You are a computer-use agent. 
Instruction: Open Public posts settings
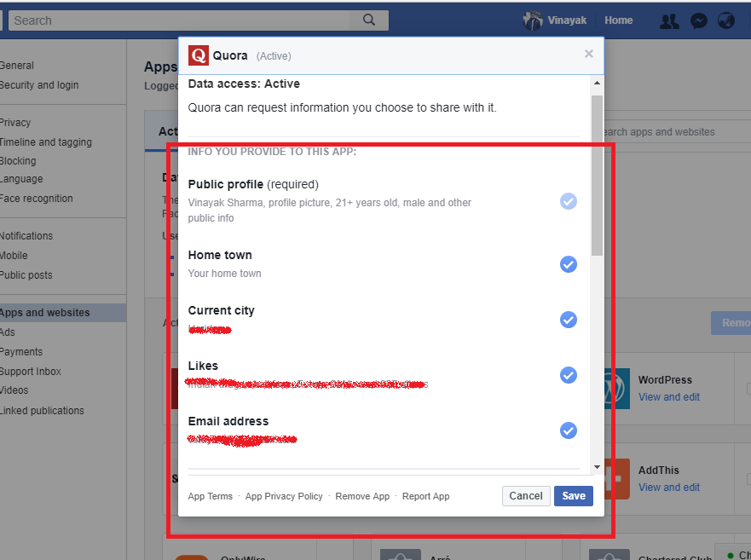[26, 275]
